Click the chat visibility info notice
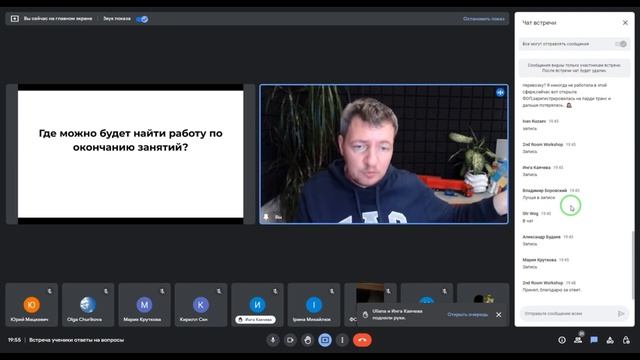The height and width of the screenshot is (360, 640). tap(574, 68)
